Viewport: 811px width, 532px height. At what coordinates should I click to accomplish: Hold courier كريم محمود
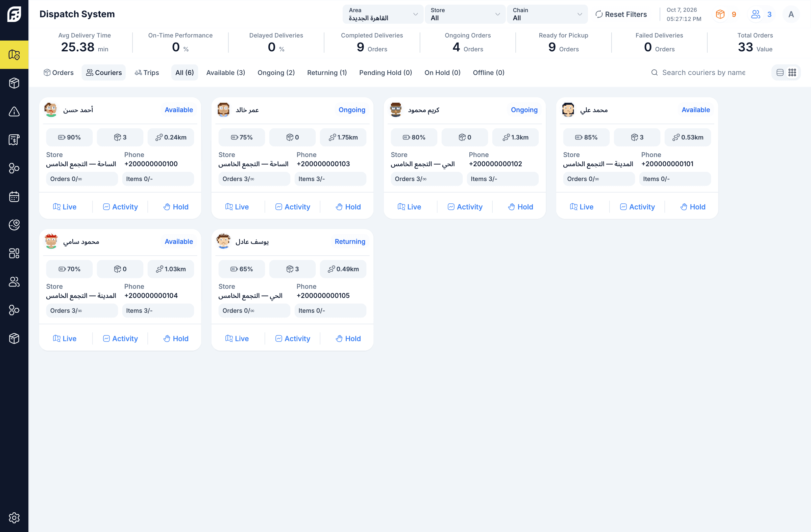520,207
